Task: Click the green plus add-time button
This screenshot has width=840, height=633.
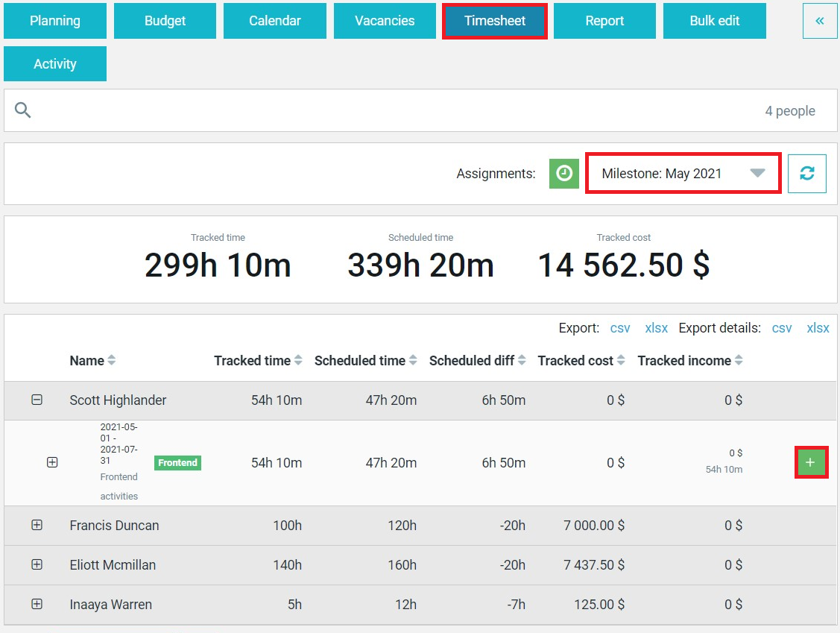Action: click(810, 462)
